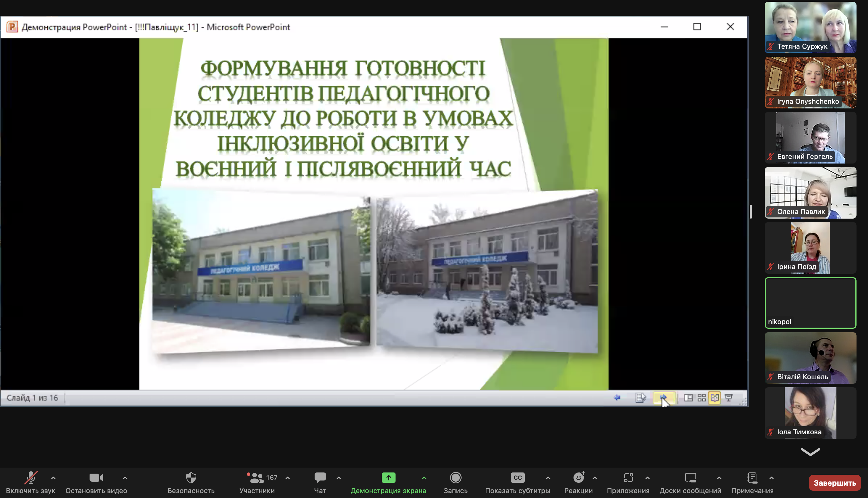Switch to Slide Sorter view
This screenshot has height=498, width=868.
702,398
